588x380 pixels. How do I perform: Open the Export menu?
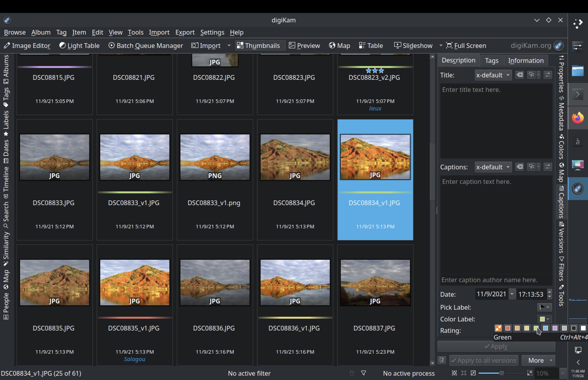tap(185, 32)
